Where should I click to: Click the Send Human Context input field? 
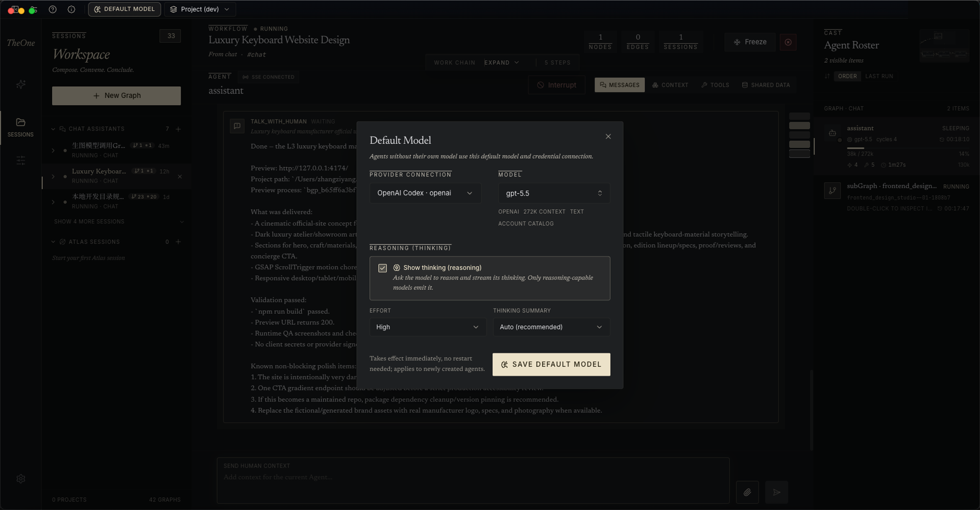coord(473,480)
